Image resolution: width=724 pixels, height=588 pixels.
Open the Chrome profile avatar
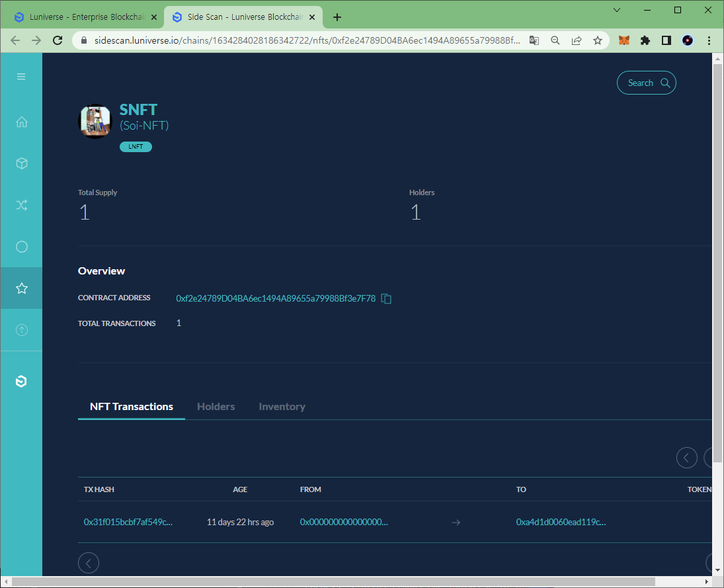(688, 40)
